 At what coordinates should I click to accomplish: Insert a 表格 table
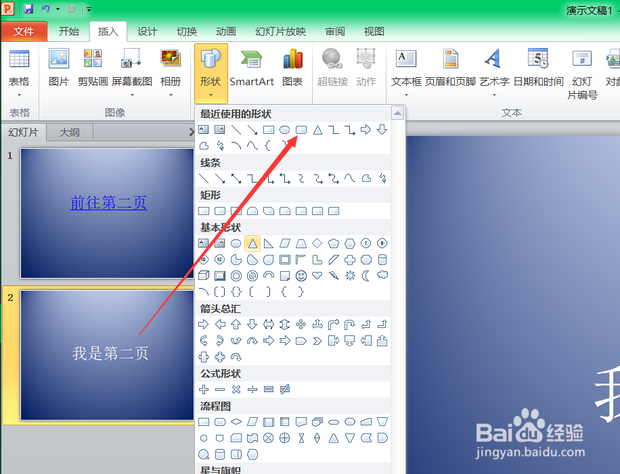[x=19, y=73]
